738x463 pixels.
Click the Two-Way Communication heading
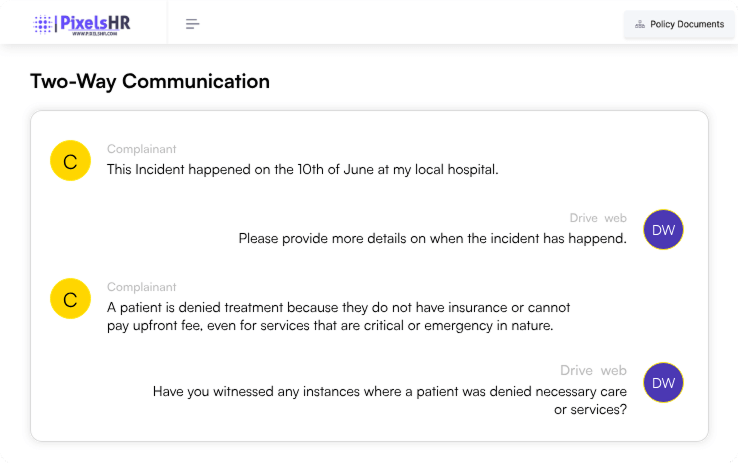[150, 82]
